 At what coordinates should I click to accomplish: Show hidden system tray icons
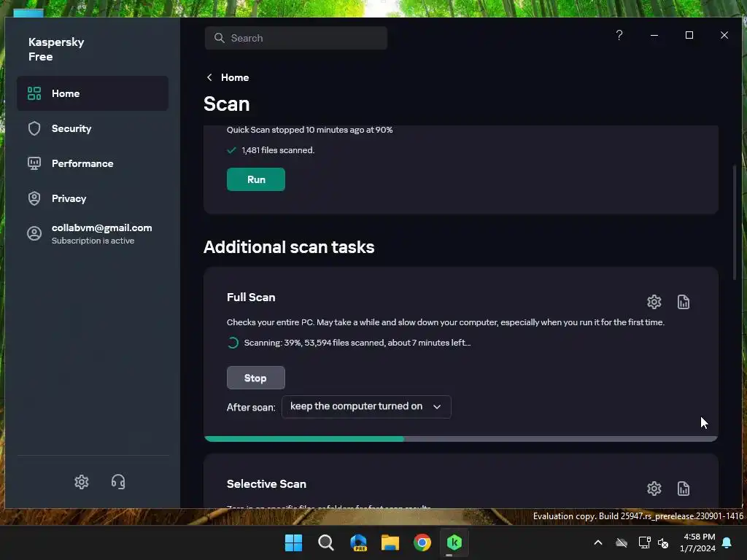tap(598, 542)
